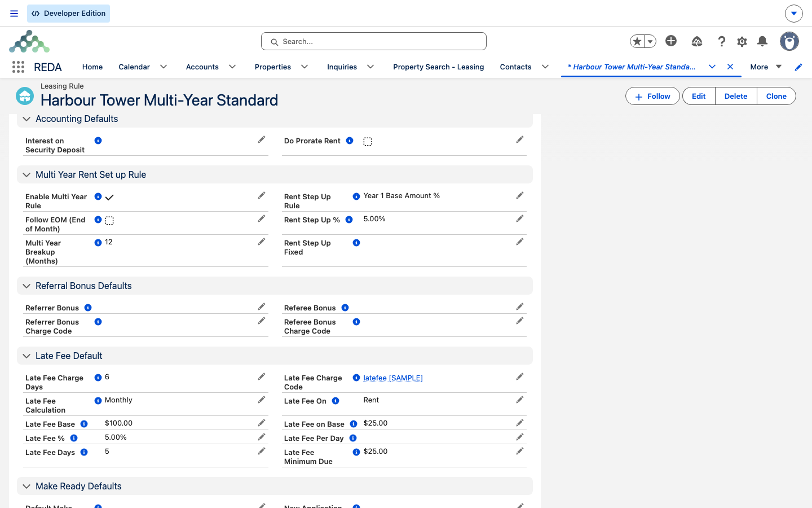812x508 pixels.
Task: Open the Setup gear icon
Action: point(742,41)
